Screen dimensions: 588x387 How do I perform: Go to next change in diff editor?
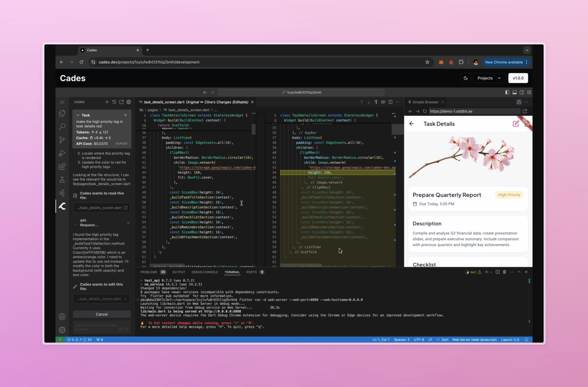(x=369, y=102)
